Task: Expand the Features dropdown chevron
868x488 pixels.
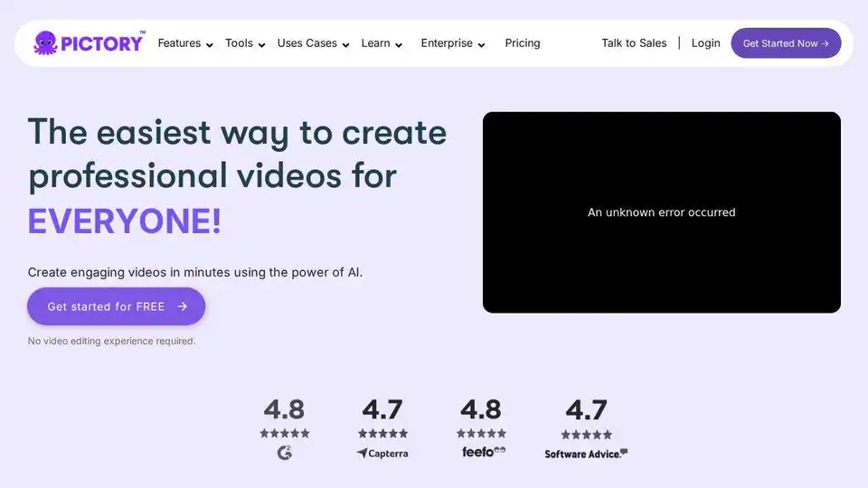Action: (209, 45)
